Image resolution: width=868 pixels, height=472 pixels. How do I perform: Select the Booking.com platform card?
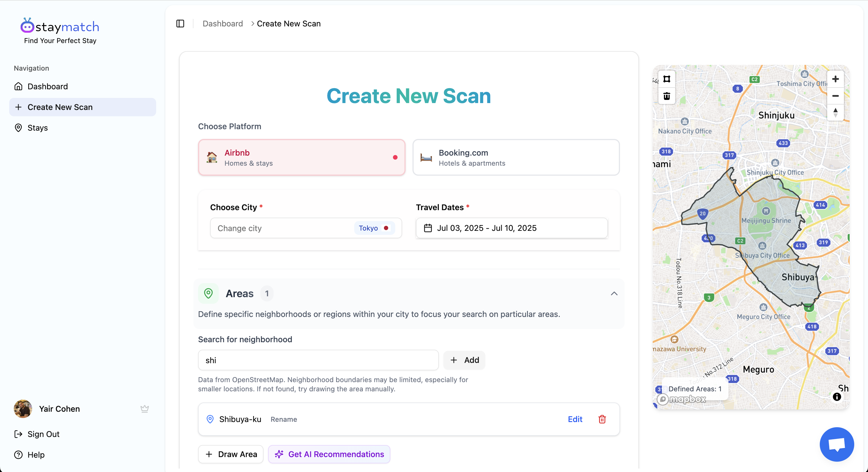point(516,157)
